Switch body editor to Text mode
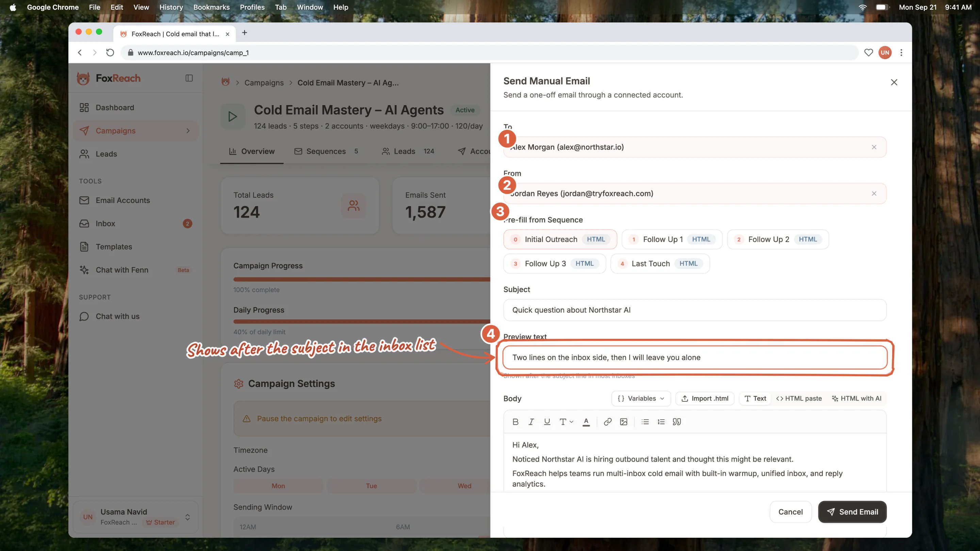 (x=755, y=399)
